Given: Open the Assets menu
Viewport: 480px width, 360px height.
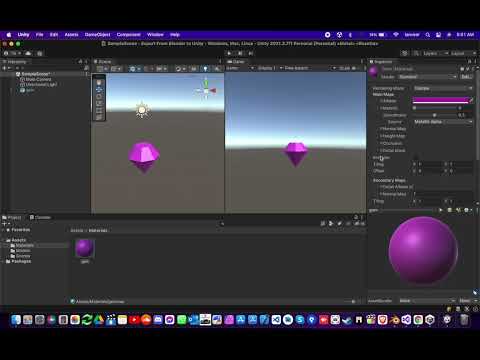Looking at the screenshot, I should 71,35.
